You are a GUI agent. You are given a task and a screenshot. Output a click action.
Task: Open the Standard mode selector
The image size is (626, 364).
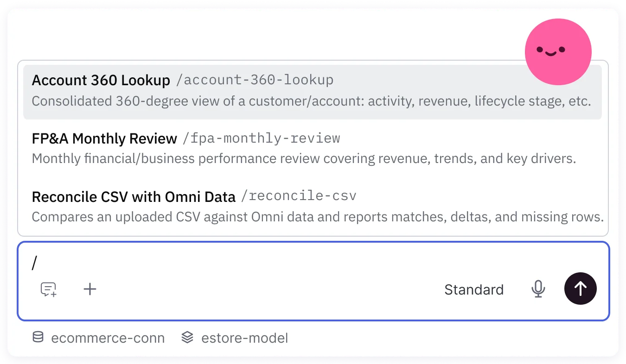point(474,289)
